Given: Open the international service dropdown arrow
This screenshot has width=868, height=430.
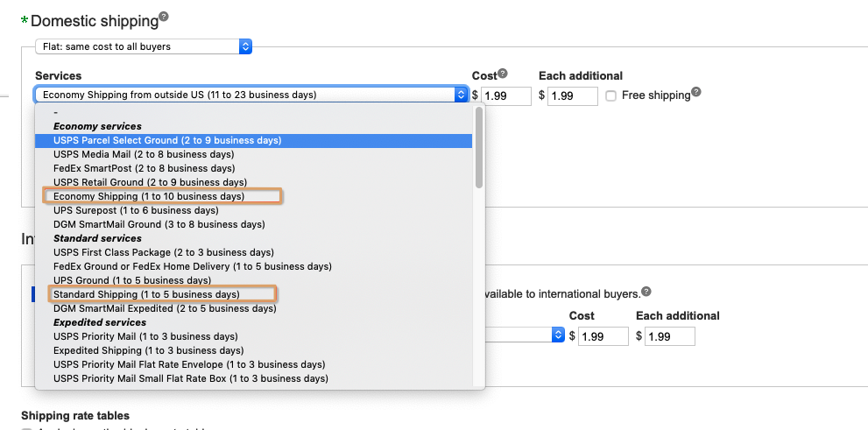Looking at the screenshot, I should click(x=557, y=335).
